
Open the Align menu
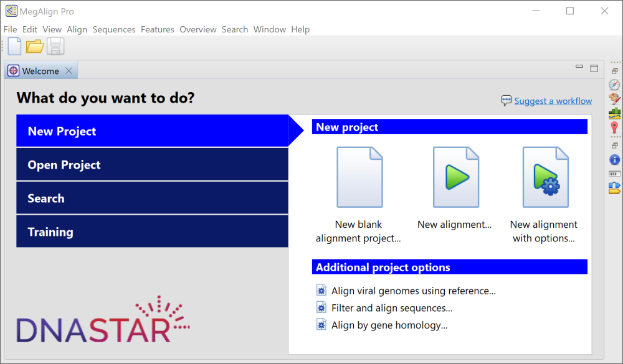[77, 29]
